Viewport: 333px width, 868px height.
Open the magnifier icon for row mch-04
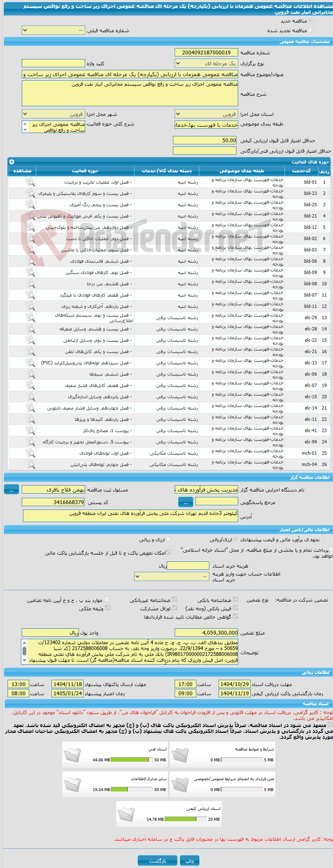[30, 464]
